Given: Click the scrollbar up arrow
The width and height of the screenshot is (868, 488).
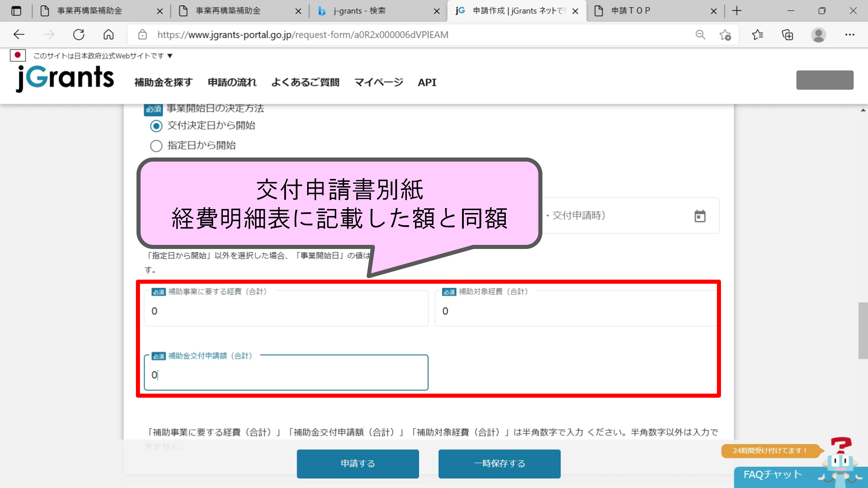Looking at the screenshot, I should click(x=863, y=110).
